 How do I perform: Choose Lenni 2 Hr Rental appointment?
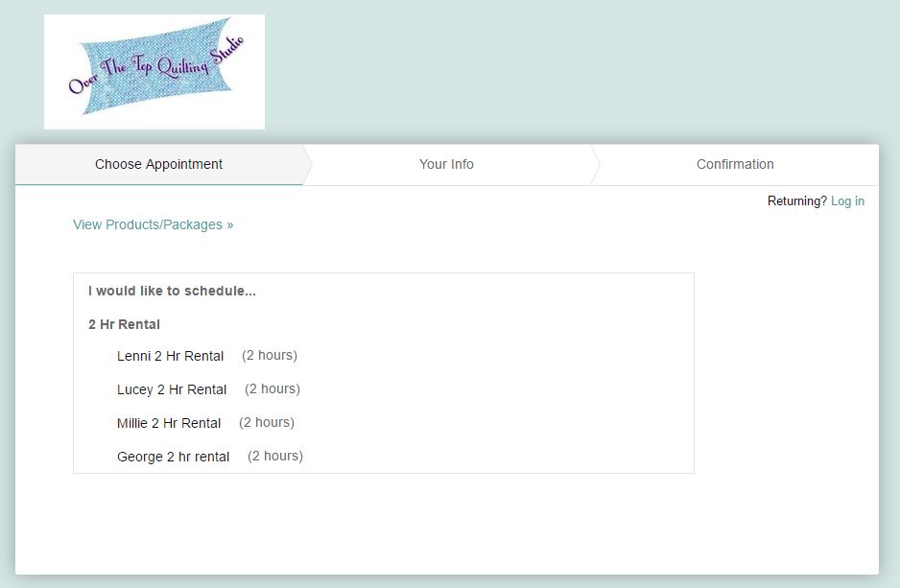pyautogui.click(x=171, y=356)
